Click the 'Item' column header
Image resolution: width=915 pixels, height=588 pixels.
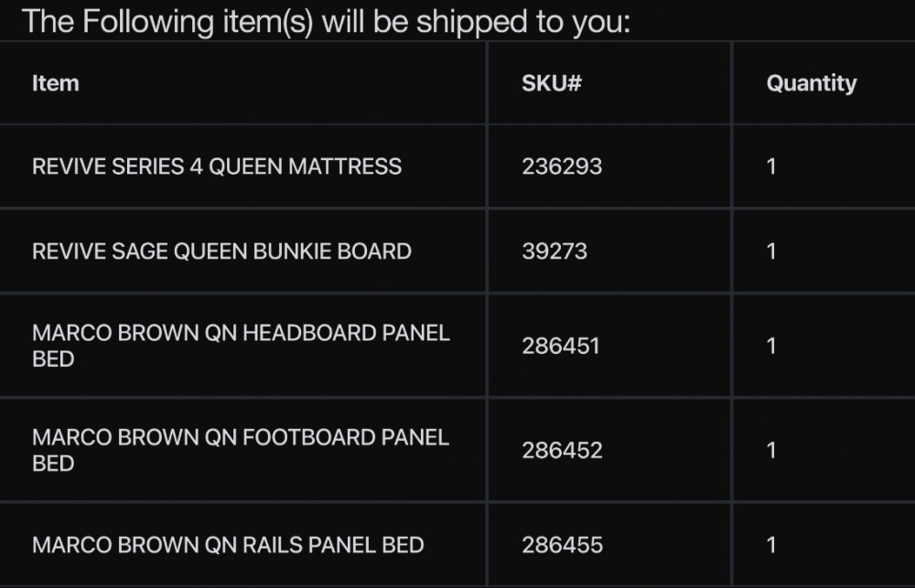coord(56,83)
